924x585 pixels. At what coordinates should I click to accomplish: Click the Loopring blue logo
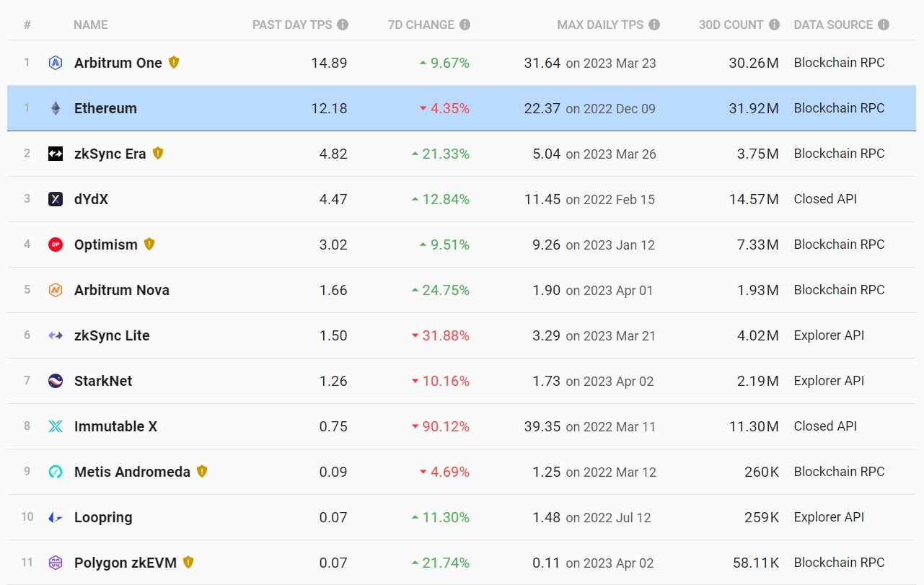56,517
